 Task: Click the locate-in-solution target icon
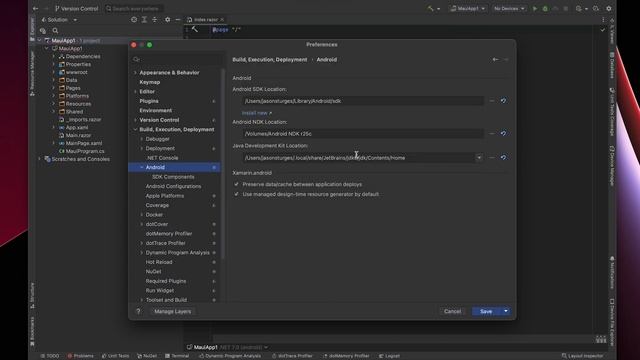point(134,20)
